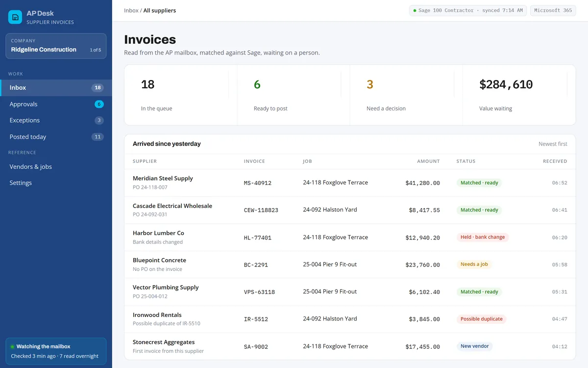Click the Sage 100 Contractor sync status
The height and width of the screenshot is (368, 588).
(x=468, y=10)
